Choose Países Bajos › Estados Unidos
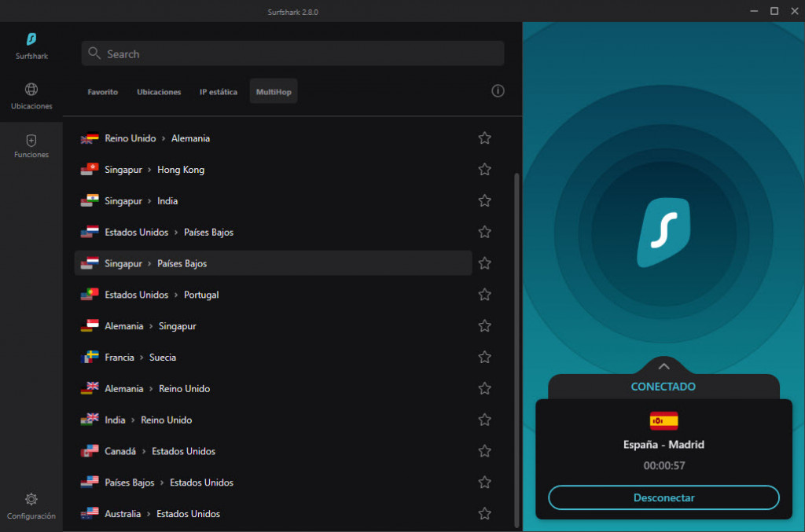The height and width of the screenshot is (532, 805). click(273, 482)
